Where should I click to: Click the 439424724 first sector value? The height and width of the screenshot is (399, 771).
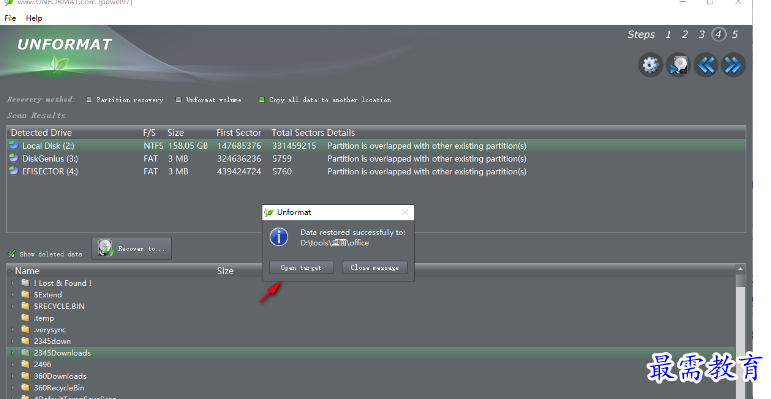click(239, 171)
